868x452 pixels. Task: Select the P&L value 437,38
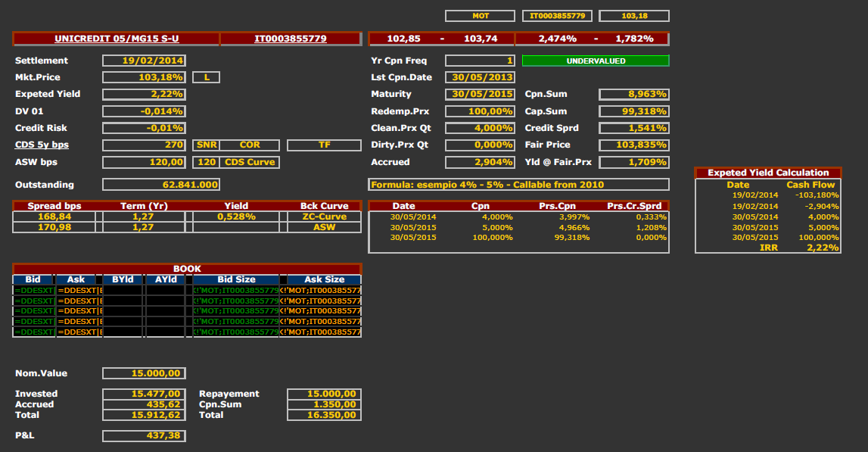(144, 436)
